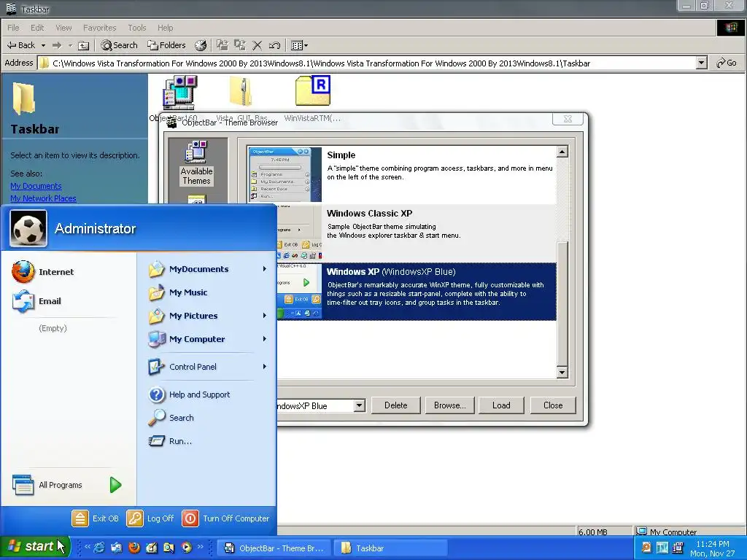The height and width of the screenshot is (560, 747).
Task: Expand the My Computer submenu
Action: coord(264,339)
